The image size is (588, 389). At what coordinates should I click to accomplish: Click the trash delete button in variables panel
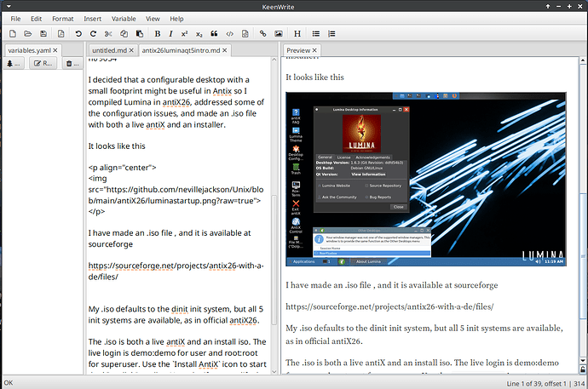click(72, 64)
